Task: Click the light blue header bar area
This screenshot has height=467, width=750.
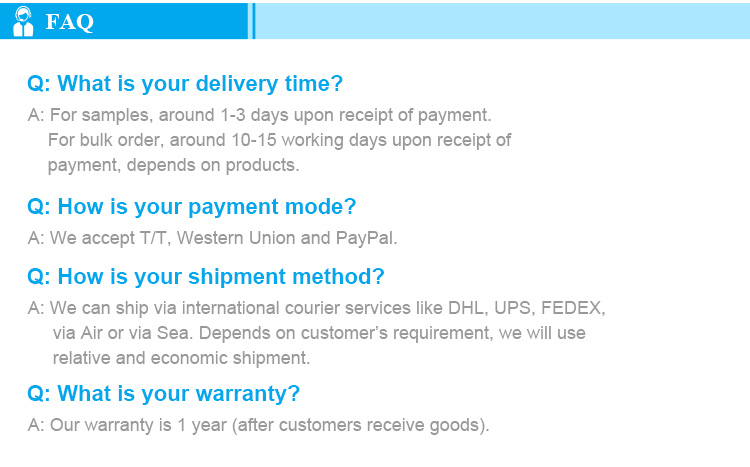Action: pos(503,21)
